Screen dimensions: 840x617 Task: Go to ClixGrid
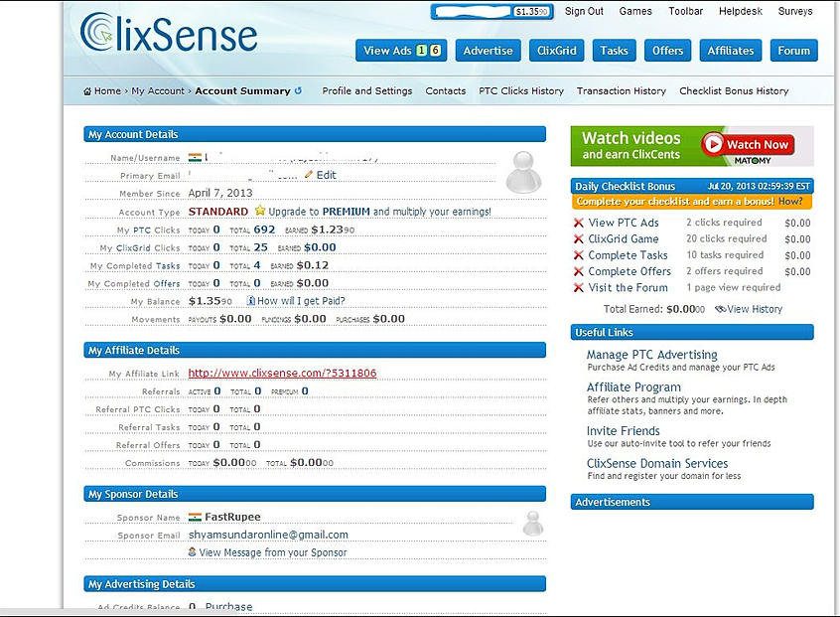[557, 51]
